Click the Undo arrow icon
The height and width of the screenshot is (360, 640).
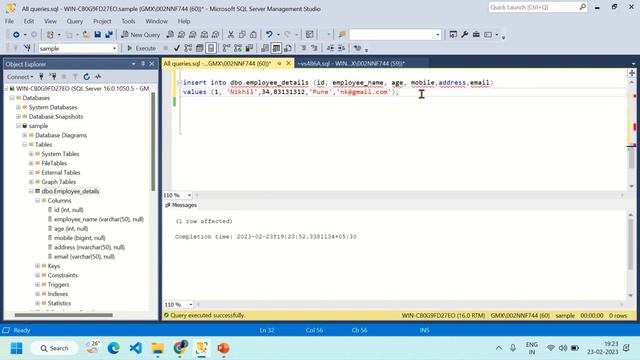click(269, 35)
